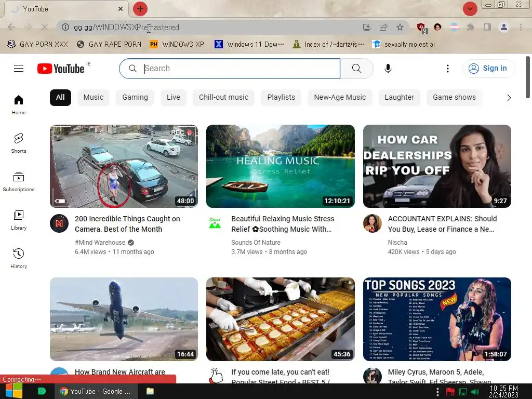Open a new tab with red plus
The width and height of the screenshot is (532, 399).
click(140, 9)
